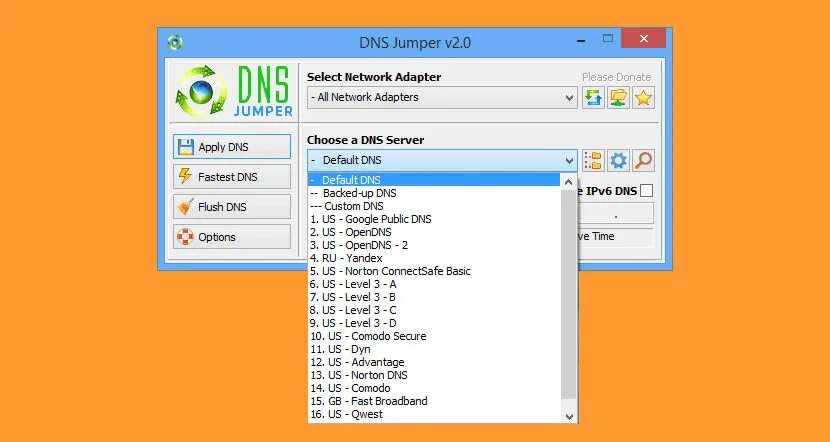Click the blue gear DNS settings icon
Image resolution: width=830 pixels, height=442 pixels.
click(x=618, y=160)
